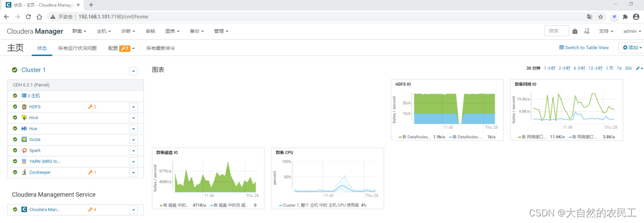Click the green health icon beside Cluster 1

pyautogui.click(x=15, y=70)
